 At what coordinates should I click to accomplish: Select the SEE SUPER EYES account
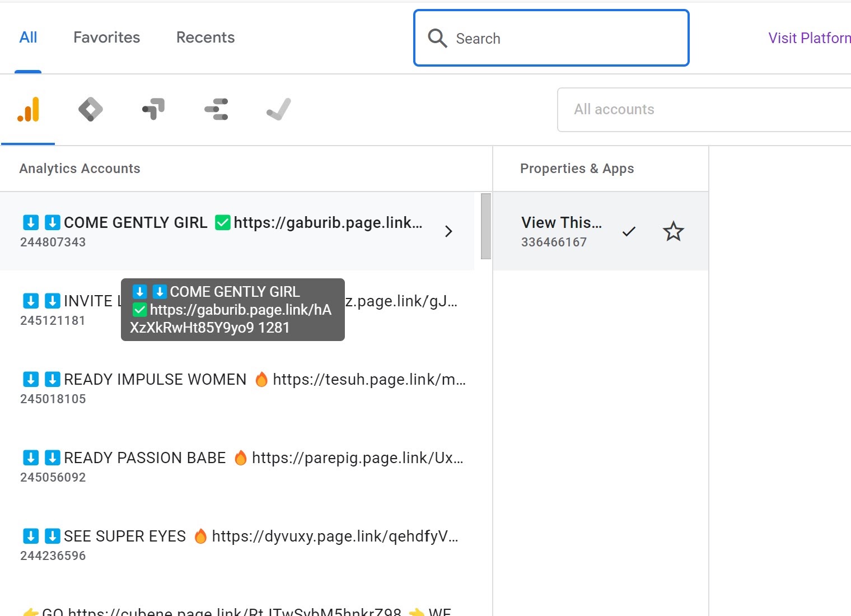pyautogui.click(x=237, y=545)
